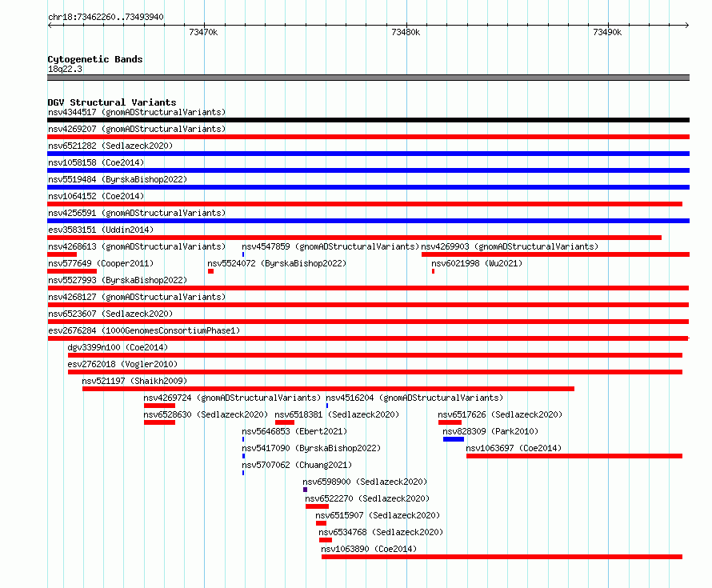Select the red nsv521197 variant bar
The width and height of the screenshot is (712, 588).
point(328,389)
